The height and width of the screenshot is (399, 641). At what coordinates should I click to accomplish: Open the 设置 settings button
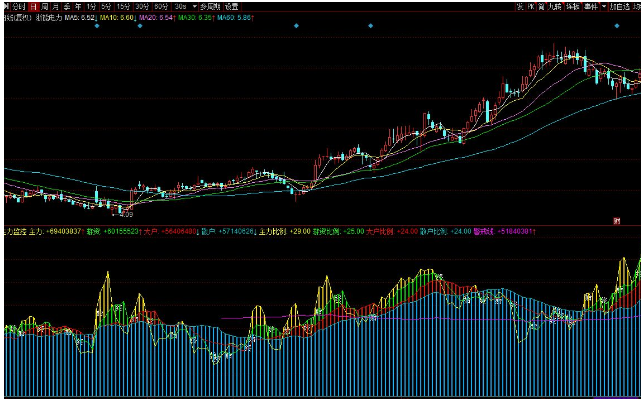point(232,7)
